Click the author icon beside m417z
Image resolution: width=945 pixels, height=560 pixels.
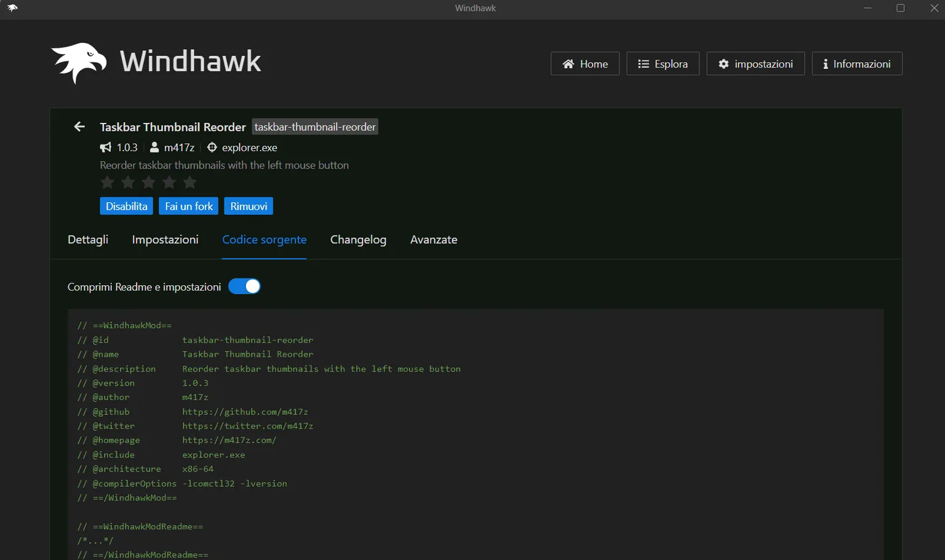coord(154,147)
